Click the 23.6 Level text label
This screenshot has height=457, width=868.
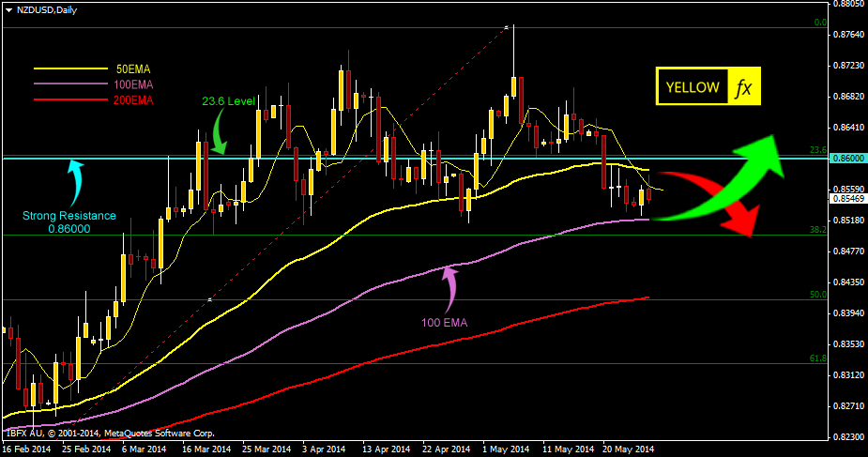(229, 99)
